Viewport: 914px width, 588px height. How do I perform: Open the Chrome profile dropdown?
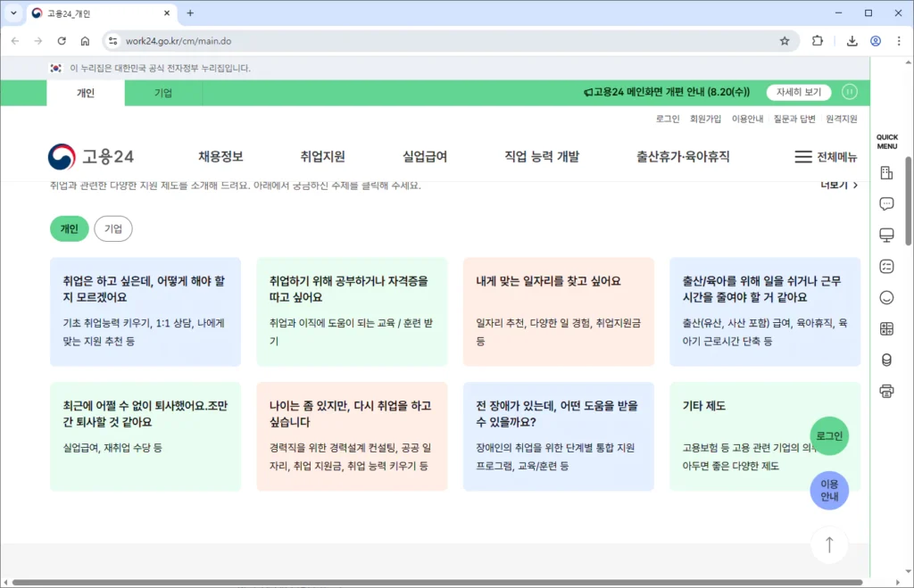(x=876, y=41)
